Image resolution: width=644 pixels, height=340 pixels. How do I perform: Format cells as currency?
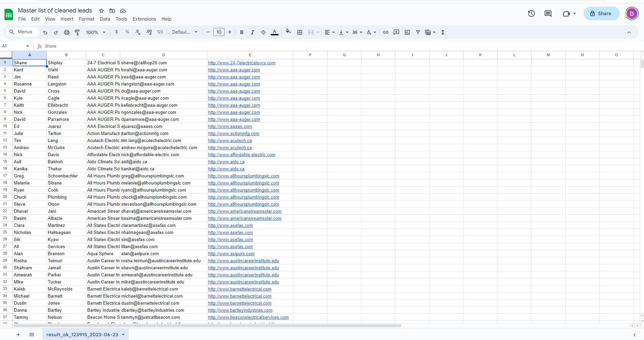pyautogui.click(x=117, y=32)
